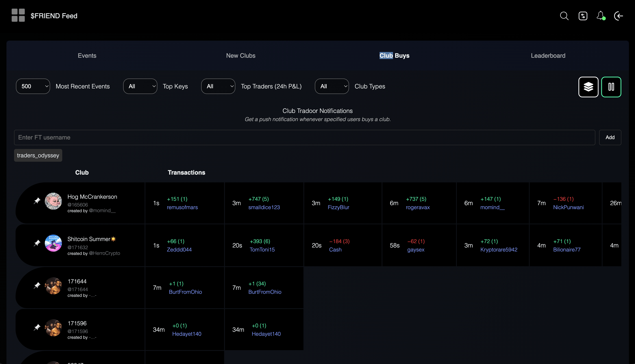Click the Club column header
This screenshot has height=364, width=635.
pyautogui.click(x=82, y=172)
